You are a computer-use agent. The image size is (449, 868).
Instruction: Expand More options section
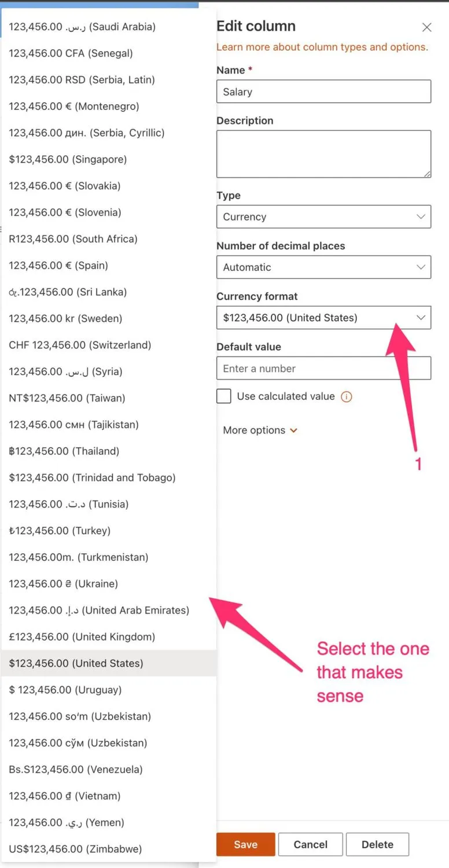[260, 431]
